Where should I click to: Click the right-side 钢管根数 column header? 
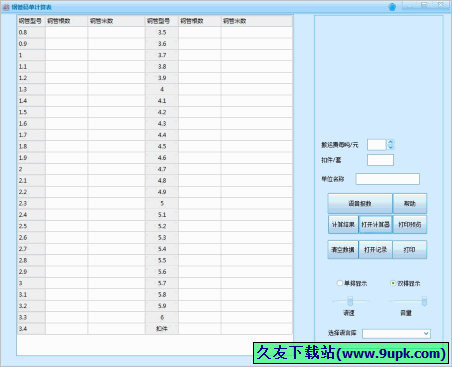click(x=200, y=21)
